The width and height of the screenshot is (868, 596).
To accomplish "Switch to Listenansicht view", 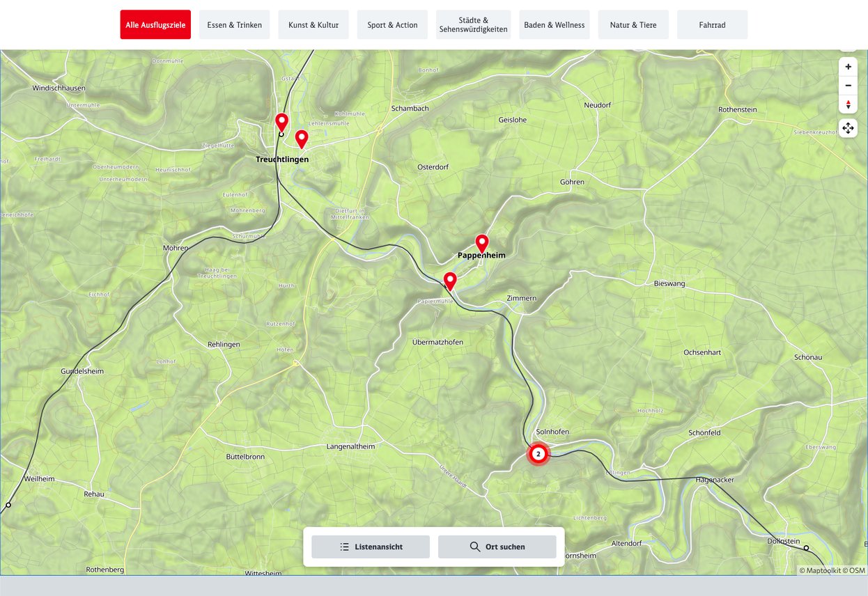I will (x=371, y=547).
